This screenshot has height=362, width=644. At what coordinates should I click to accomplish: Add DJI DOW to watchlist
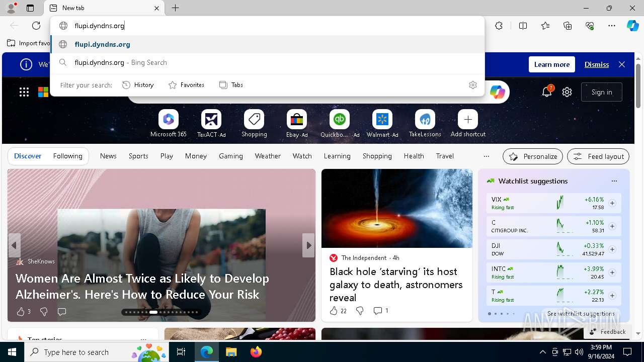point(612,249)
